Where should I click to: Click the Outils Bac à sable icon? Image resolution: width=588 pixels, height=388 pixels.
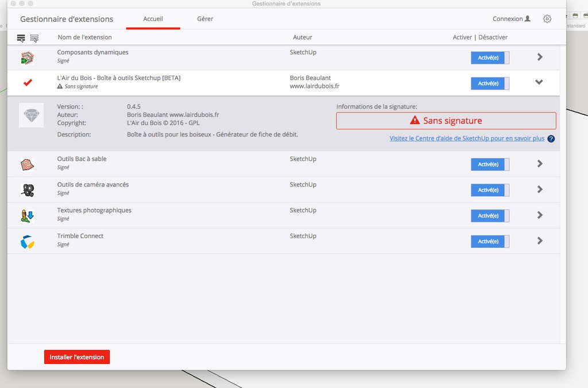[27, 165]
